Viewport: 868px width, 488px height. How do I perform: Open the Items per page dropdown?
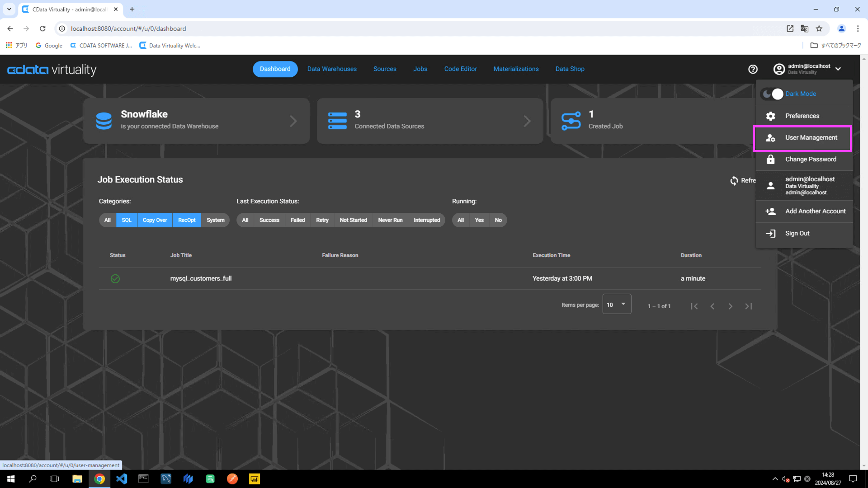(x=617, y=305)
